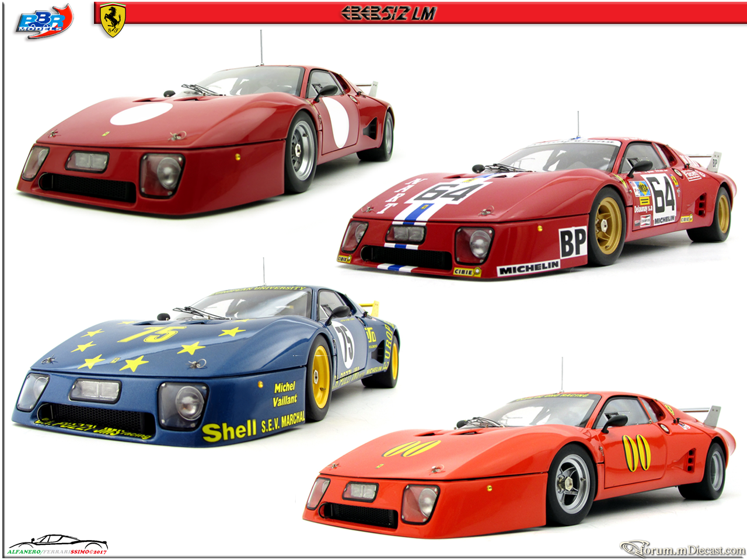
Task: Click the MICHELIN front bumper decal
Action: point(528,268)
